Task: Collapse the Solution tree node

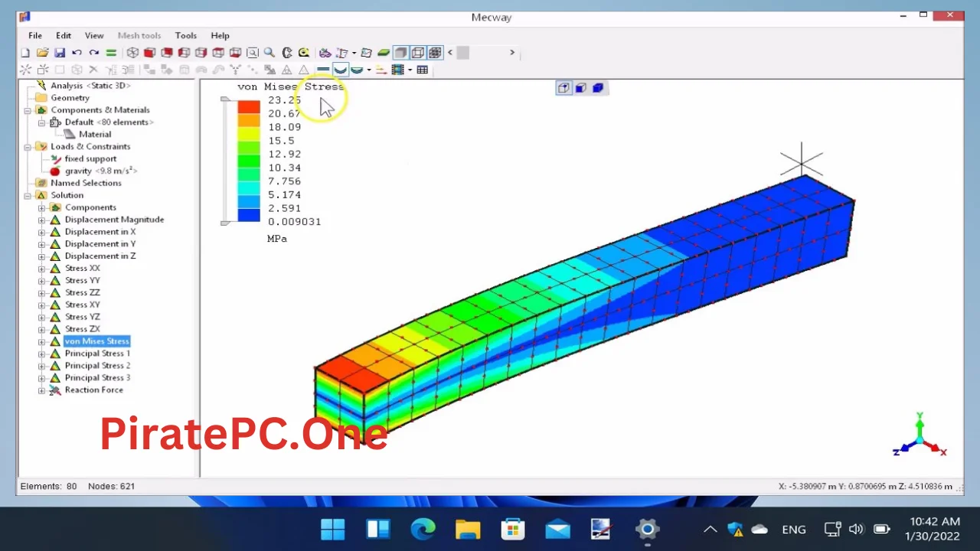Action: click(28, 196)
